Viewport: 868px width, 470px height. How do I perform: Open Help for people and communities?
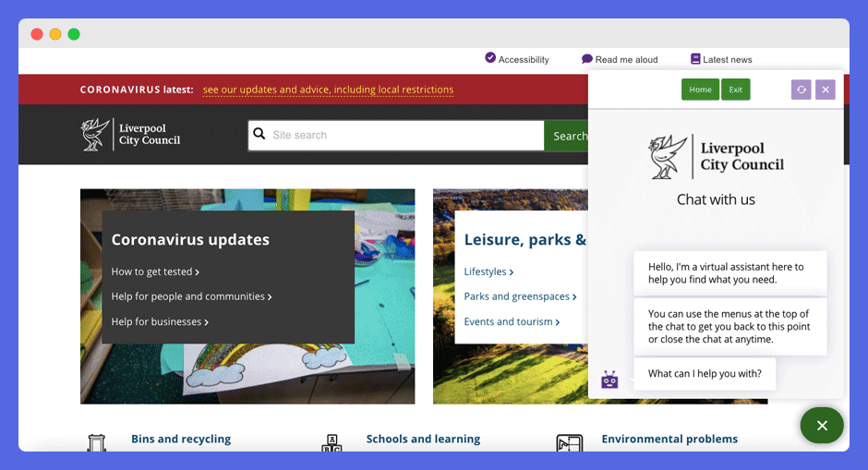[x=191, y=296]
